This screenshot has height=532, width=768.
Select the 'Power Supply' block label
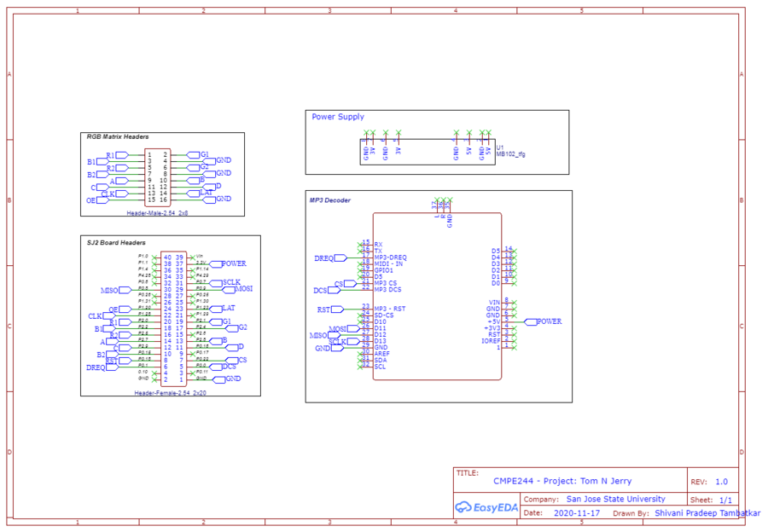coord(338,117)
